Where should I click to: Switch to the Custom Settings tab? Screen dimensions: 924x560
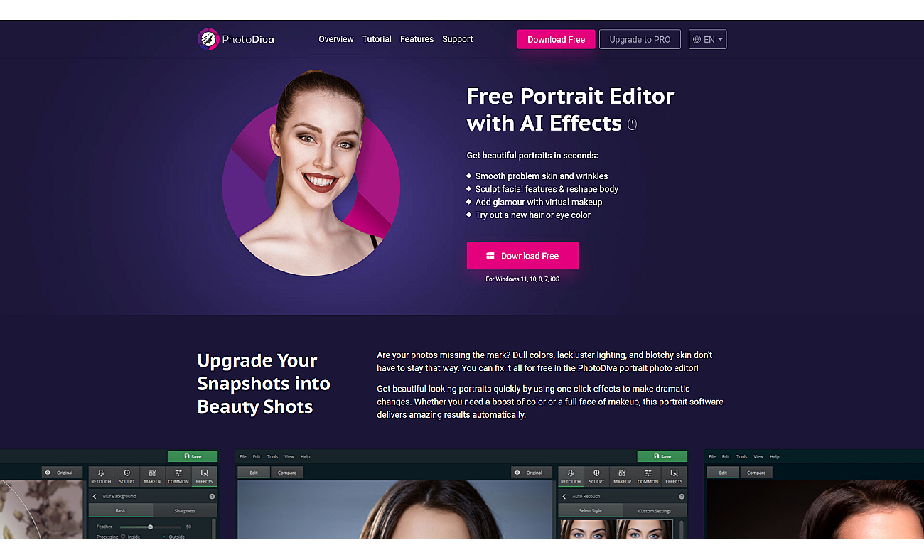pos(655,510)
